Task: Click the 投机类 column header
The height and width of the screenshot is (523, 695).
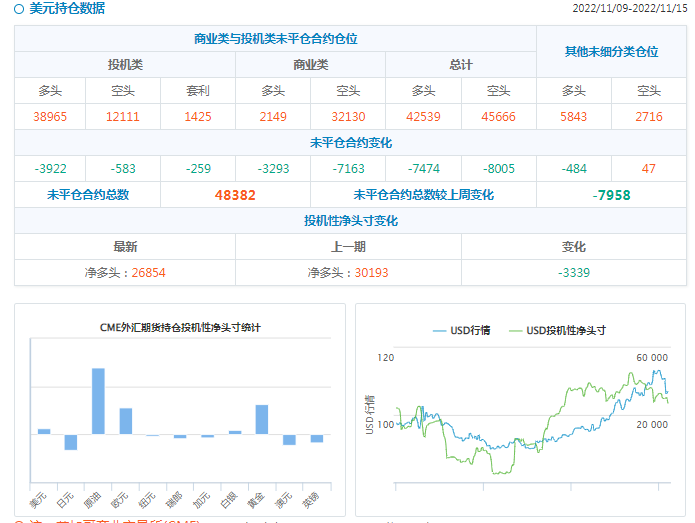Action: pos(125,65)
